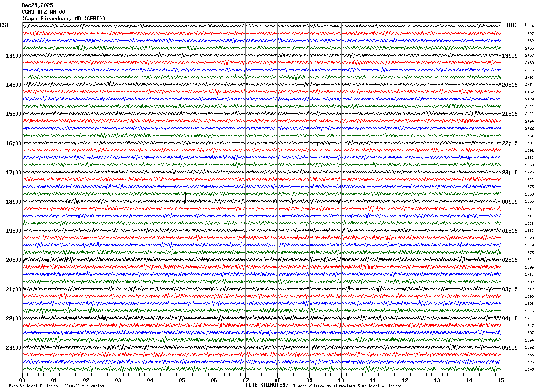Click the 15 minute axis tick label
The image size is (536, 392).
point(501,380)
